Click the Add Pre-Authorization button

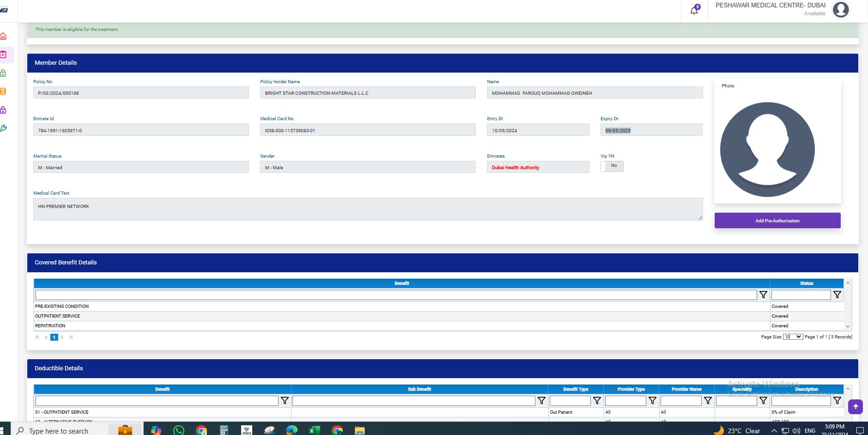[777, 221]
